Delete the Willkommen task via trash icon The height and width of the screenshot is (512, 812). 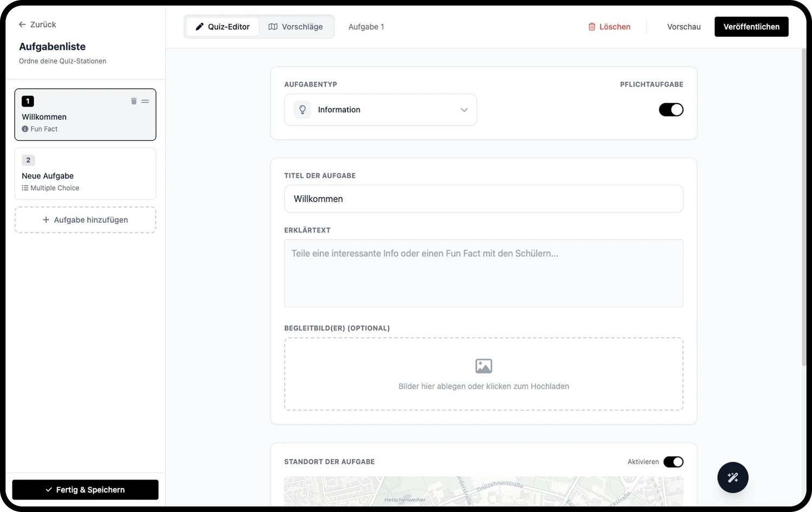tap(134, 101)
